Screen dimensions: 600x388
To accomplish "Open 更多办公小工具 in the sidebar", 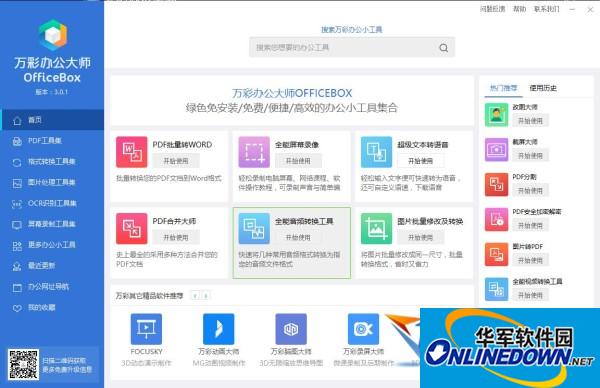I will (52, 245).
